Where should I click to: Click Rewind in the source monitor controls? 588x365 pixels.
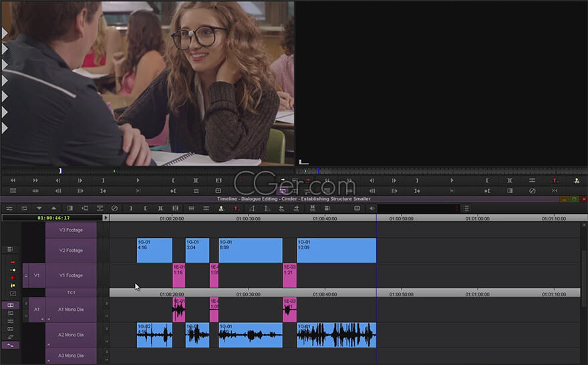pos(13,180)
